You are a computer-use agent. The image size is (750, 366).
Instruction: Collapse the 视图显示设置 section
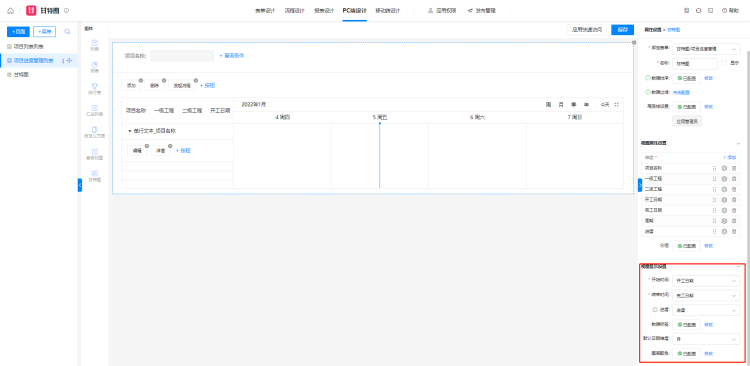(738, 266)
